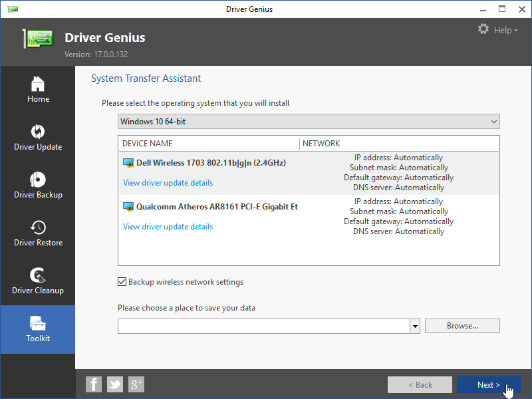Open the operating system dropdown
The image size is (532, 399).
[309, 122]
